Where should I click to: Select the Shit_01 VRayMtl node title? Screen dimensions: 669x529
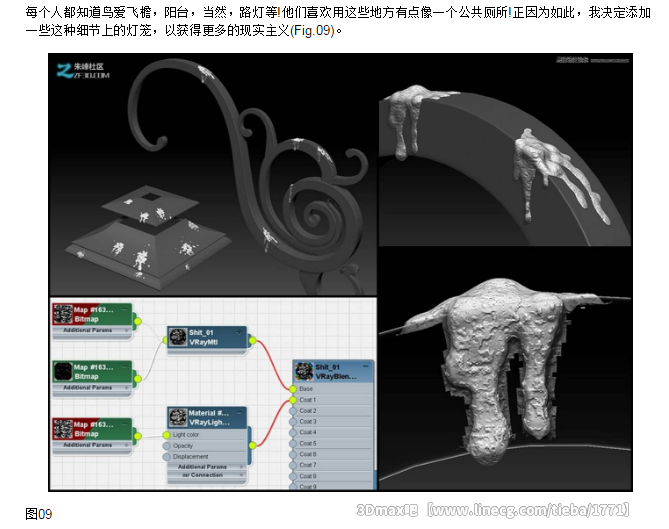pyautogui.click(x=203, y=337)
